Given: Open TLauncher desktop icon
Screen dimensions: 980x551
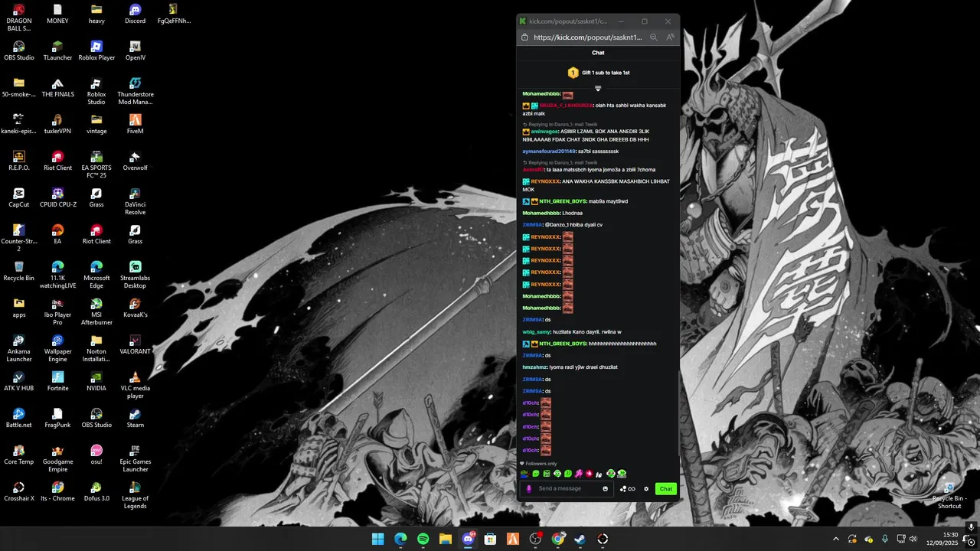Looking at the screenshot, I should (x=57, y=51).
